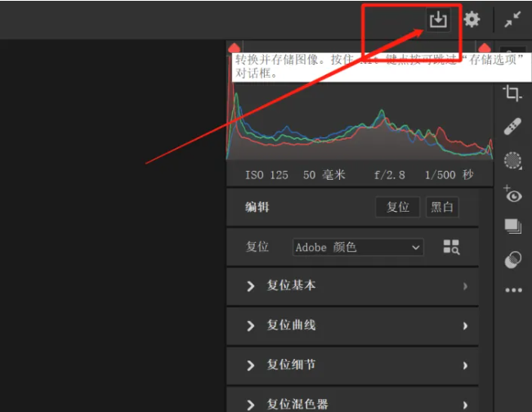Open the Presets overlapping circles icon
532x412 pixels.
point(512,260)
